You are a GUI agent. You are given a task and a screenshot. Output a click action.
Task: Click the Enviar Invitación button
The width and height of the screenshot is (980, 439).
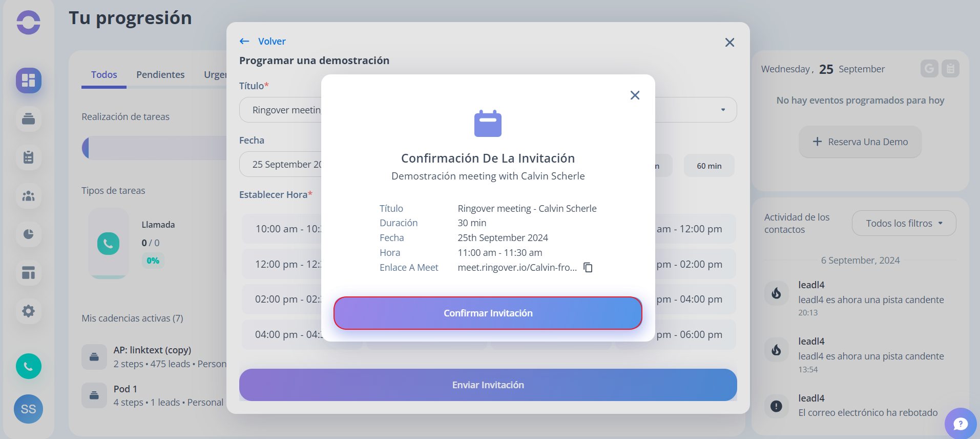click(x=488, y=385)
